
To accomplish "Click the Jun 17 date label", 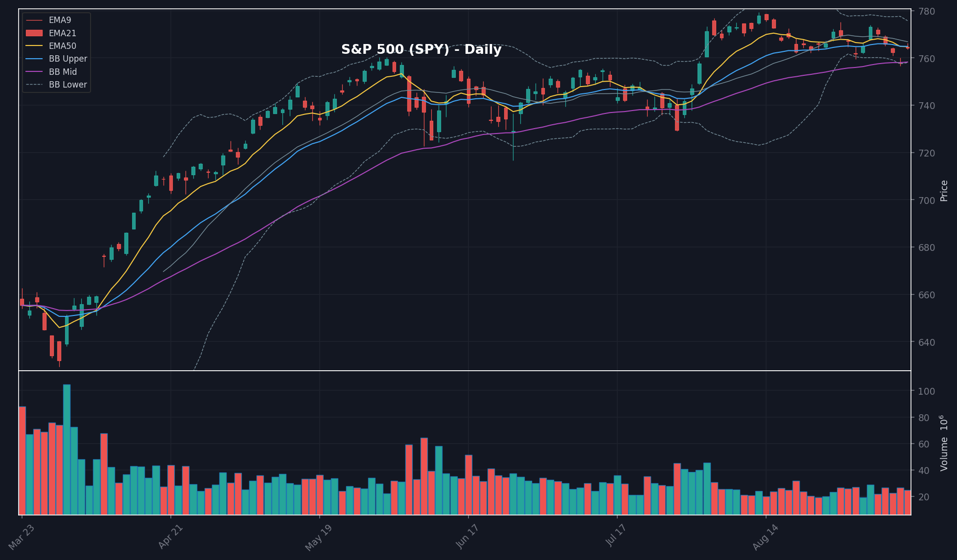I will [467, 537].
